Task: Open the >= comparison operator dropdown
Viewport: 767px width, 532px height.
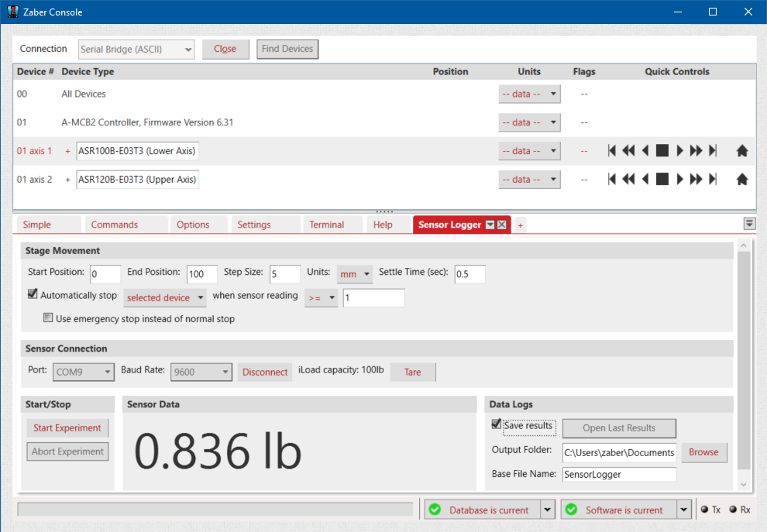Action: tap(321, 298)
